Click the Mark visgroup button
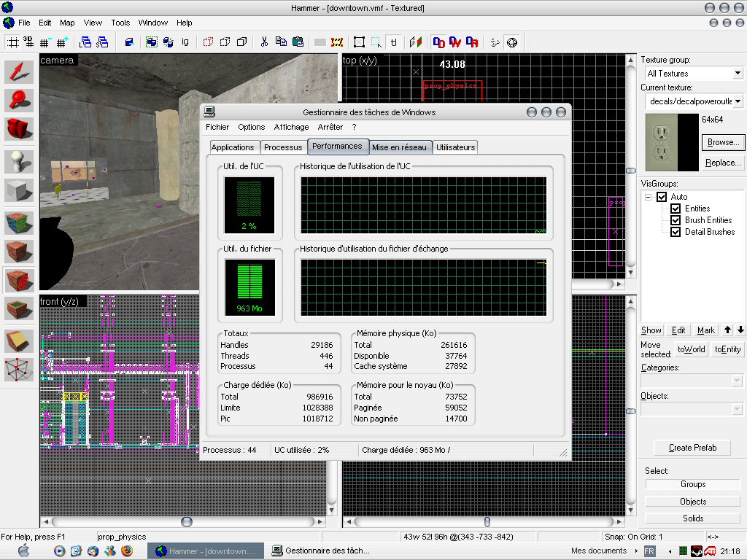 (706, 330)
